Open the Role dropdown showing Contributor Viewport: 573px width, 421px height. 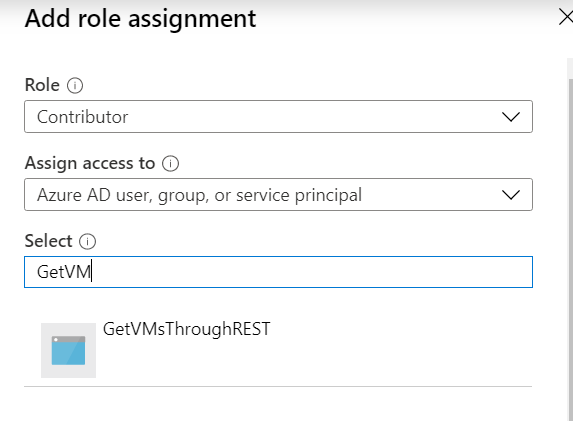tap(278, 117)
